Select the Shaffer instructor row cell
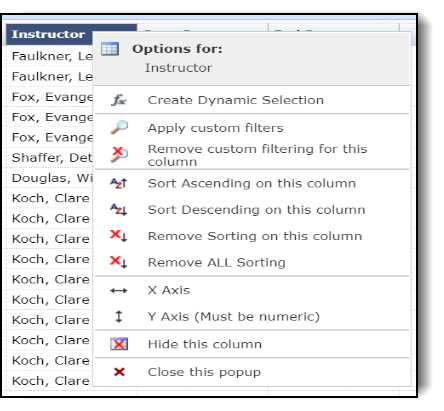The height and width of the screenshot is (411, 444). (50, 157)
